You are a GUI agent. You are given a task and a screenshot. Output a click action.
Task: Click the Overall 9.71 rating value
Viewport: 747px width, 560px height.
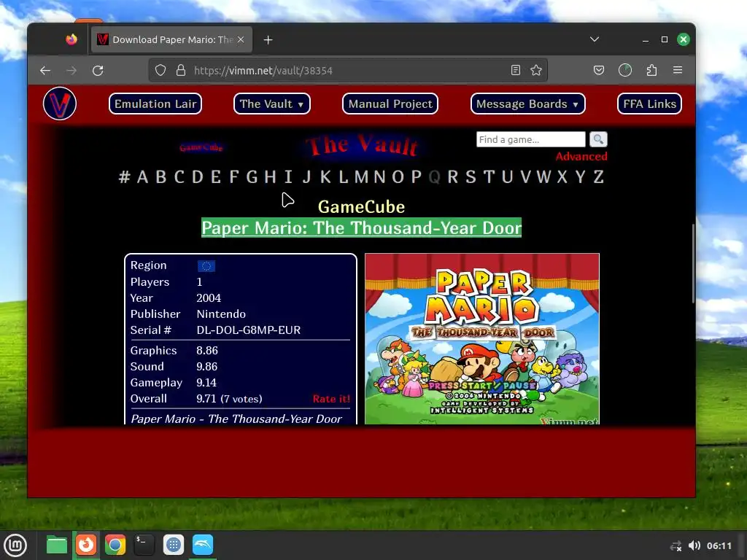(206, 399)
